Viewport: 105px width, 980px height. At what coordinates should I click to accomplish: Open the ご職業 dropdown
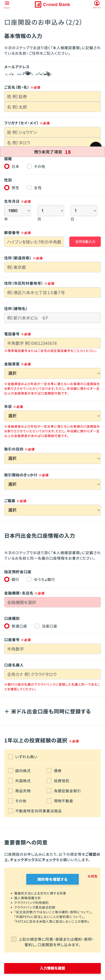point(52,510)
